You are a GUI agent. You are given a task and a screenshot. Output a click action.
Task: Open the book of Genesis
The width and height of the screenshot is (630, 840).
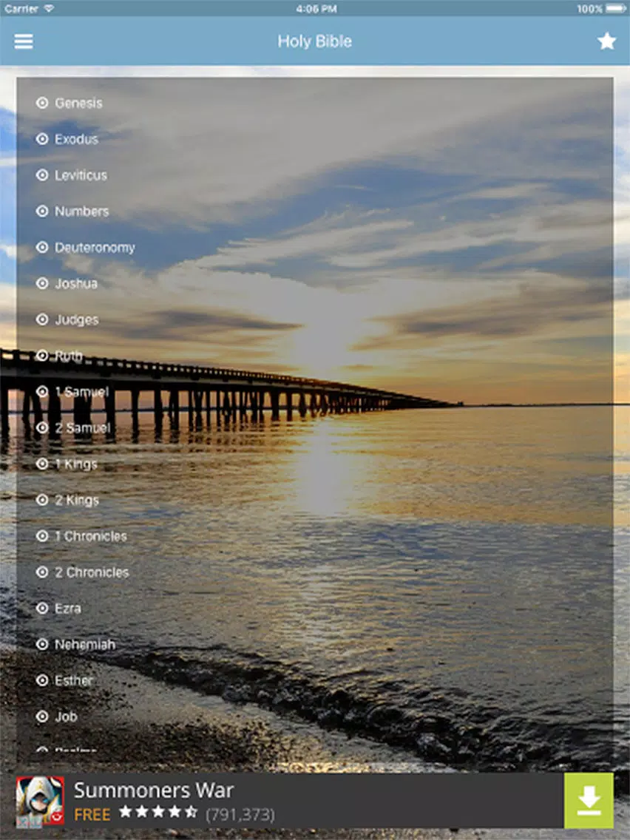pyautogui.click(x=78, y=103)
